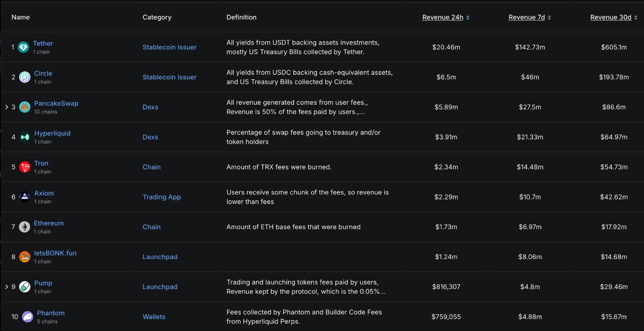
Task: Select Phantom's $759,055 24h revenue
Action: pyautogui.click(x=446, y=317)
